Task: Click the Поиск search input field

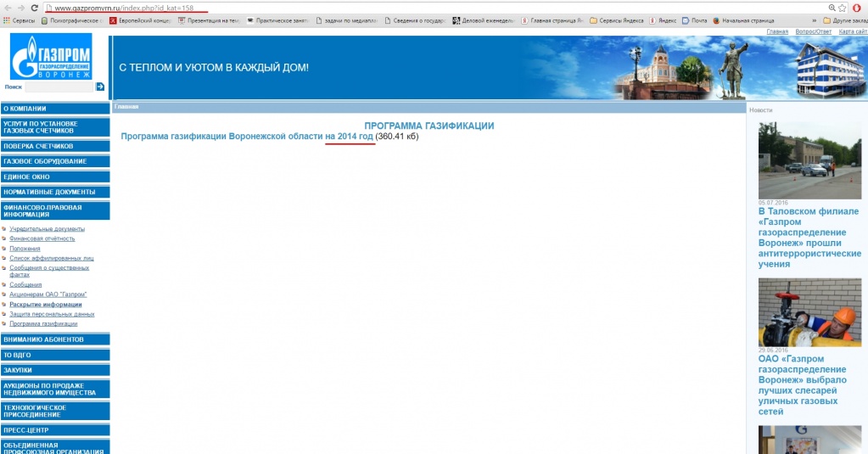Action: point(59,87)
